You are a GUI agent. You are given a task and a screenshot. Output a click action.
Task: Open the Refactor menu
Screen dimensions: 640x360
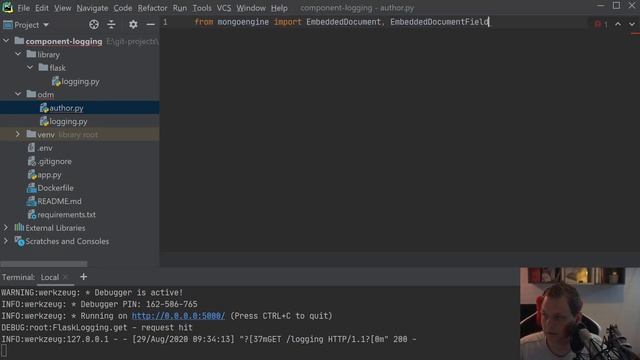click(x=152, y=8)
